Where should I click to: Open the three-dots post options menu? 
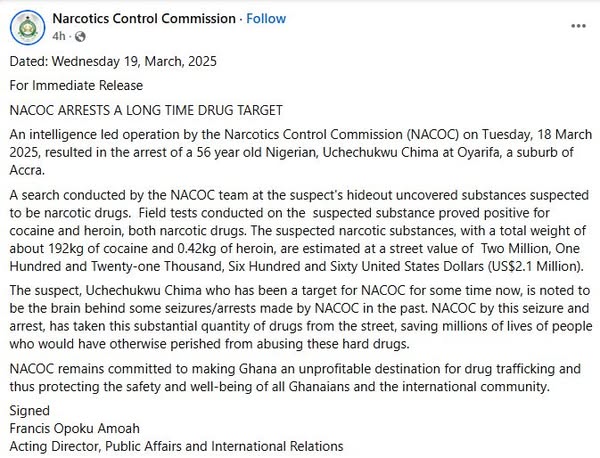point(578,26)
